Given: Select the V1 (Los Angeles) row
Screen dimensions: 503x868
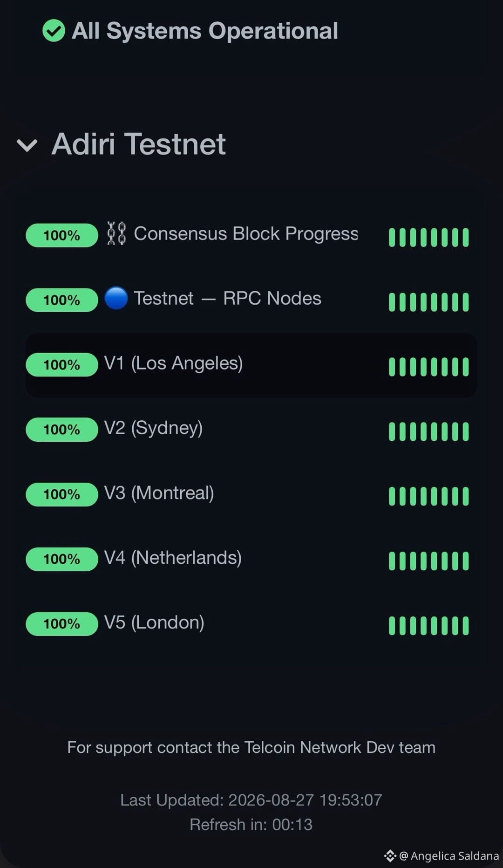Looking at the screenshot, I should [x=251, y=365].
